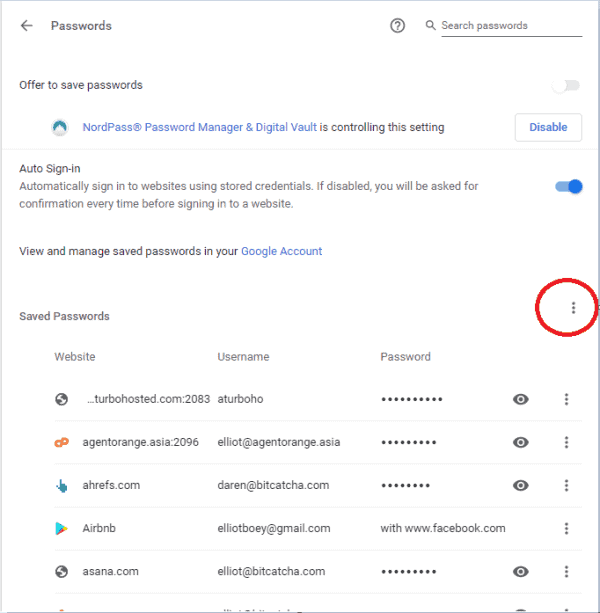Click masked password for turbohosted.com
Image resolution: width=600 pixels, height=613 pixels.
412,399
